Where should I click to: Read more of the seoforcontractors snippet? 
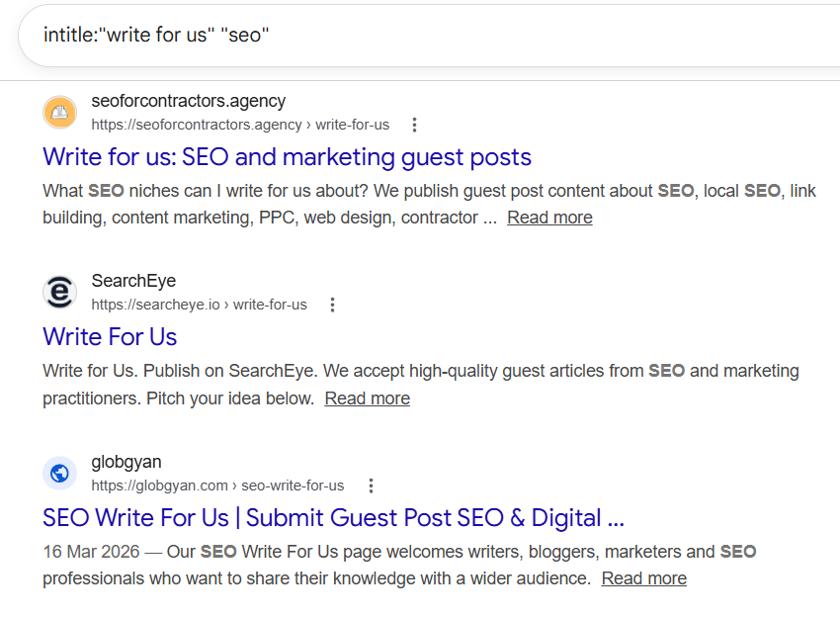549,218
